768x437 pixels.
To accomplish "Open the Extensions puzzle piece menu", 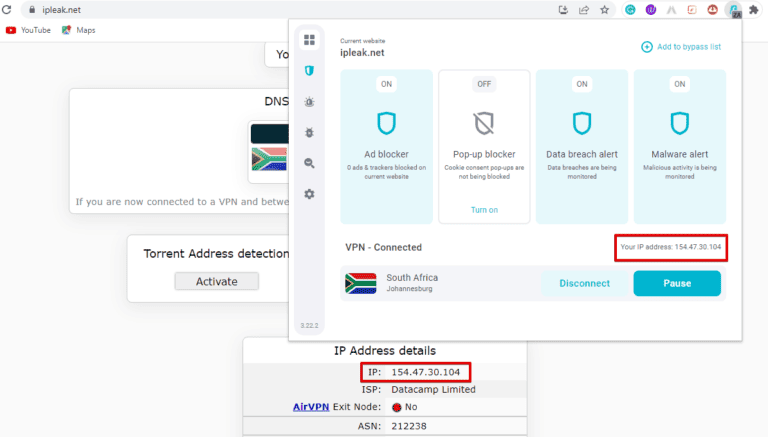I will [754, 9].
